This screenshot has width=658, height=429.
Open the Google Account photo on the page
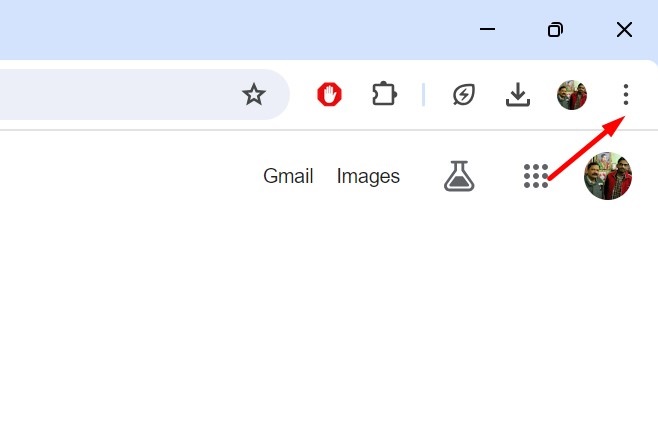click(608, 177)
